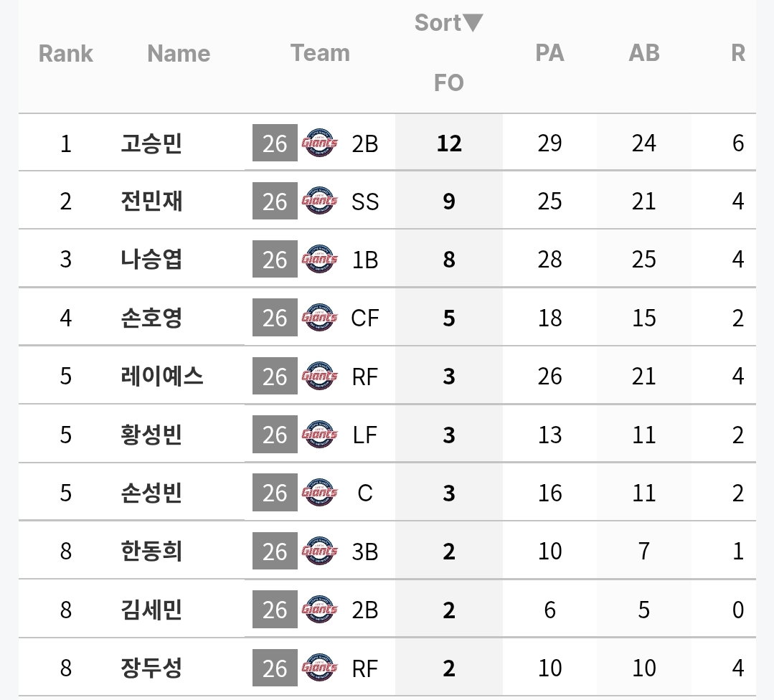Viewport: 774px width, 700px height.
Task: Sort the table by AB column
Action: [643, 53]
